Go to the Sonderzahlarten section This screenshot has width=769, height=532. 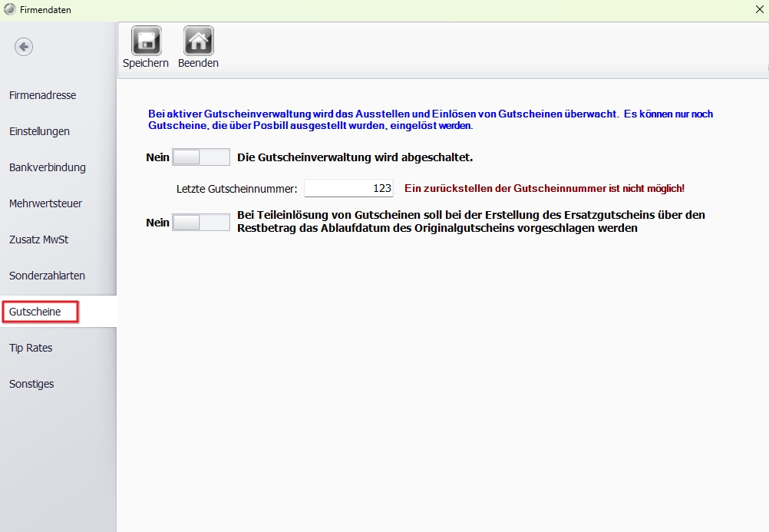[47, 276]
